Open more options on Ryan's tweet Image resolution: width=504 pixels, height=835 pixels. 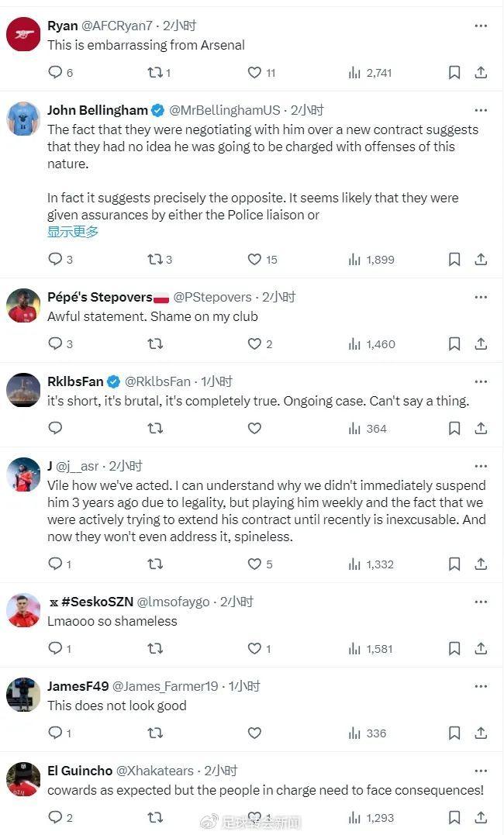(x=481, y=26)
